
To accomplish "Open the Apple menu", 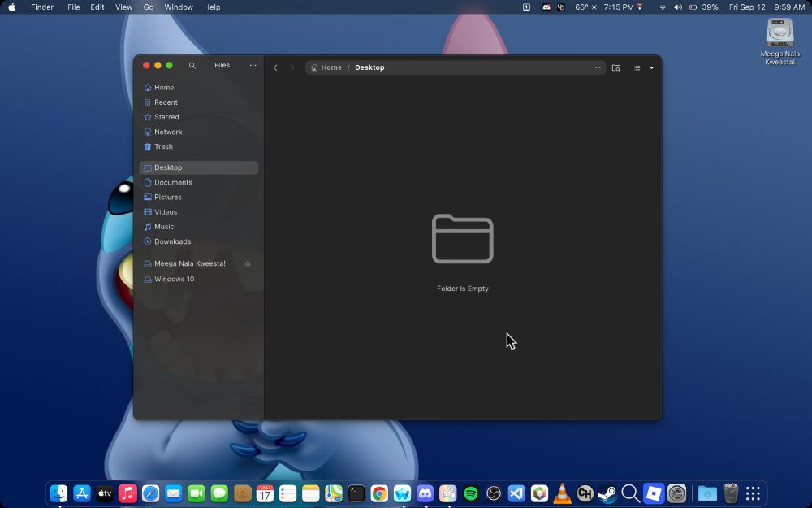I will 12,7.
